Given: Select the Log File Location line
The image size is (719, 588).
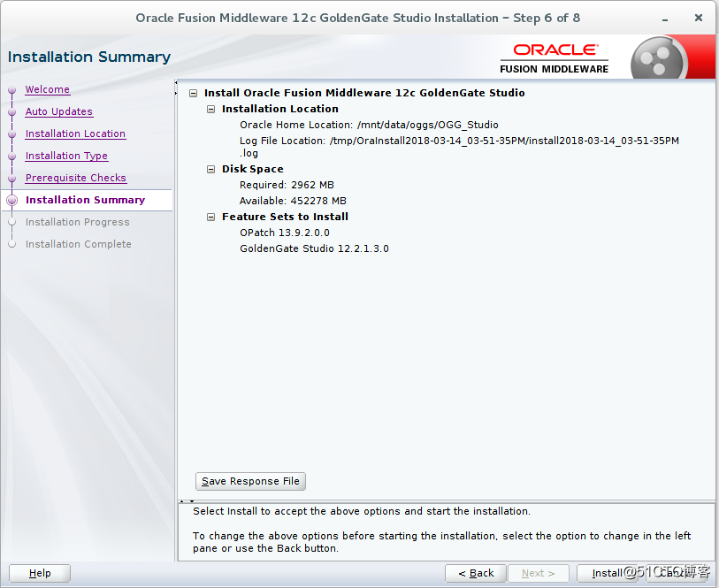Looking at the screenshot, I should (459, 147).
